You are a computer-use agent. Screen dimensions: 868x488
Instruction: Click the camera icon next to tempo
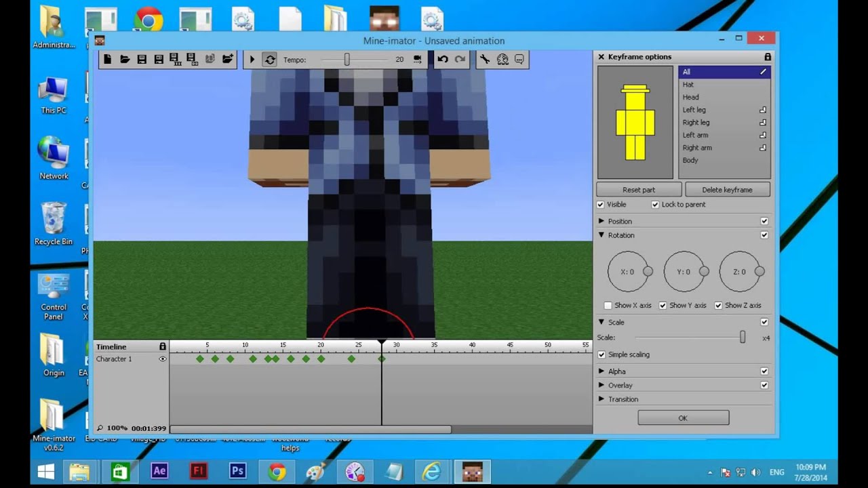[x=417, y=60]
